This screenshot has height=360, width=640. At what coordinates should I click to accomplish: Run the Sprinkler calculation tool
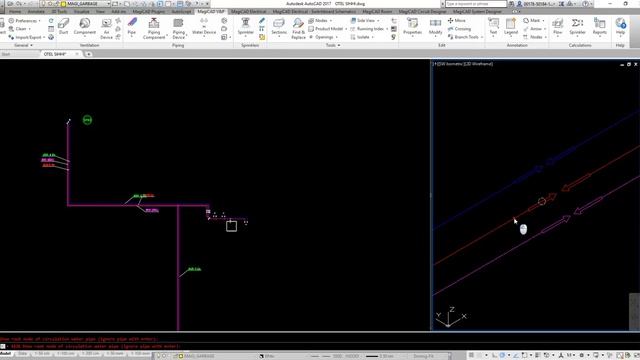(577, 27)
